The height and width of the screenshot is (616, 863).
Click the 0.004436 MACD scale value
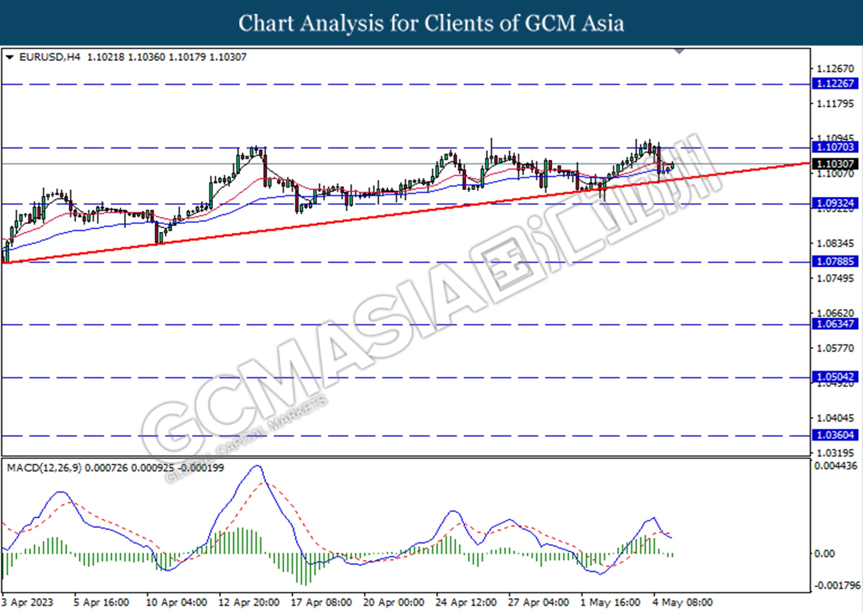pyautogui.click(x=835, y=466)
